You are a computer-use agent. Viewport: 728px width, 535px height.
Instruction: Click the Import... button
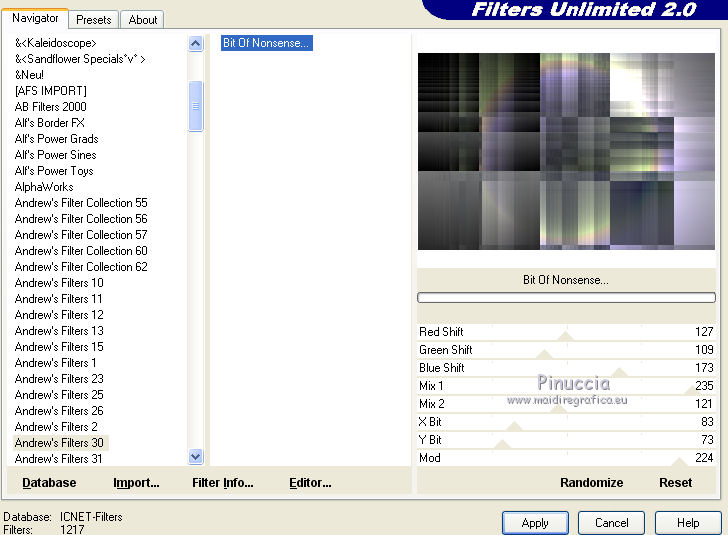tap(136, 483)
